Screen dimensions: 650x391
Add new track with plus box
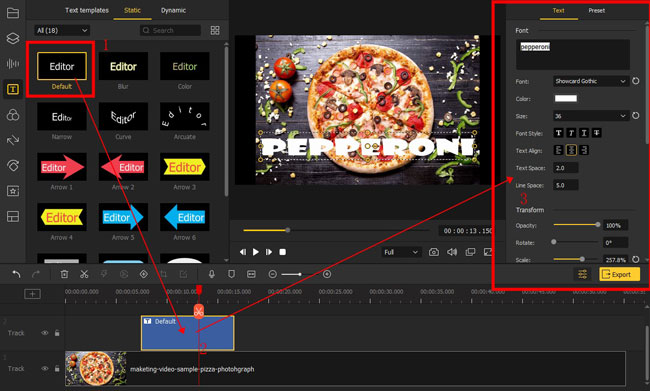pyautogui.click(x=32, y=294)
